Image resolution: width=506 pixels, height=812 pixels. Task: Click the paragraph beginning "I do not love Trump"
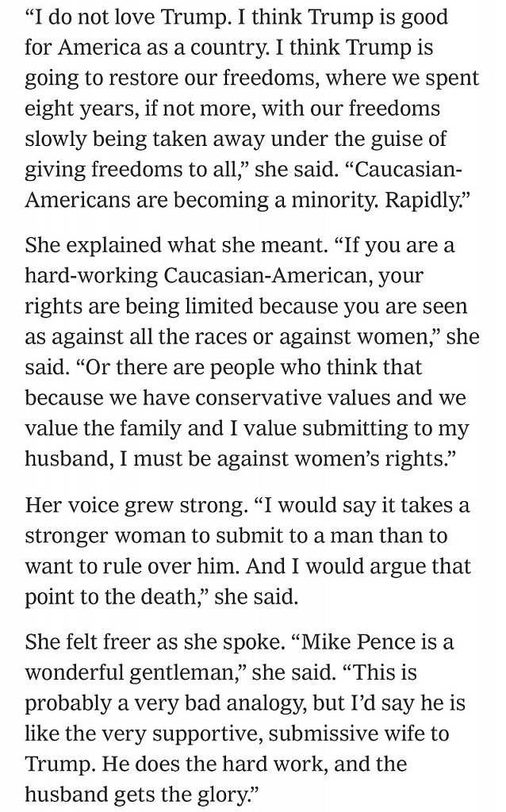[252, 109]
